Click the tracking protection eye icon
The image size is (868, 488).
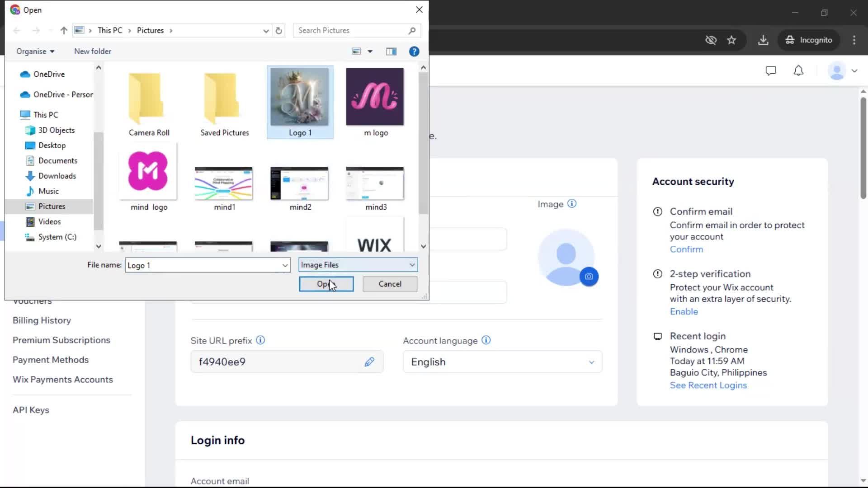(x=711, y=40)
